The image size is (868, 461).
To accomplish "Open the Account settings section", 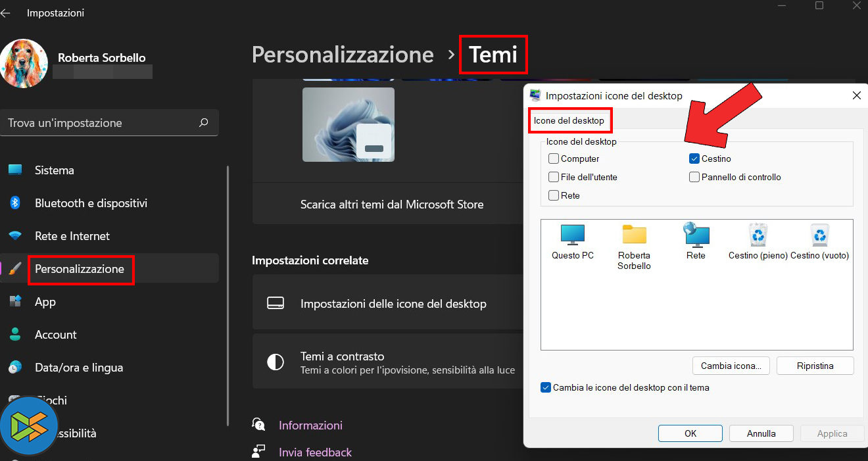I will (x=109, y=335).
